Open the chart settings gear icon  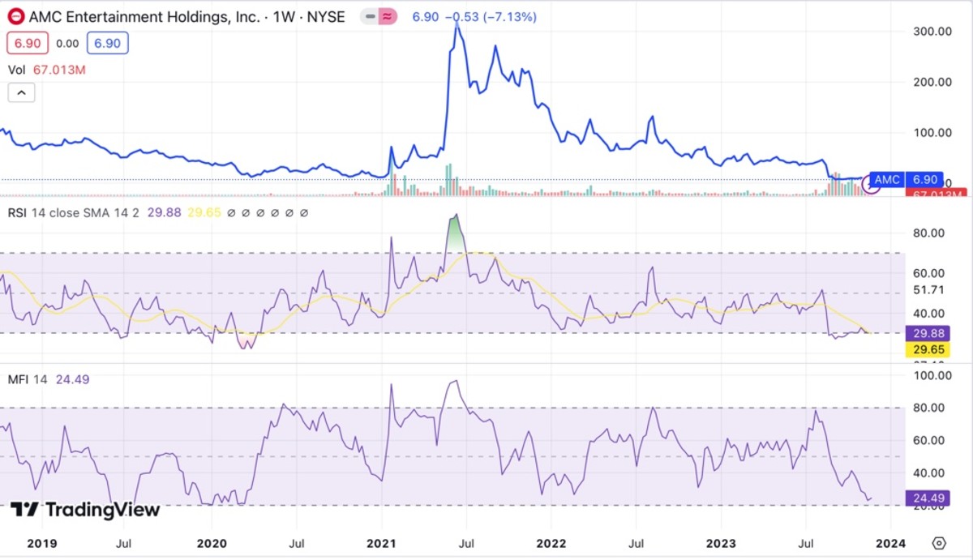(x=939, y=542)
